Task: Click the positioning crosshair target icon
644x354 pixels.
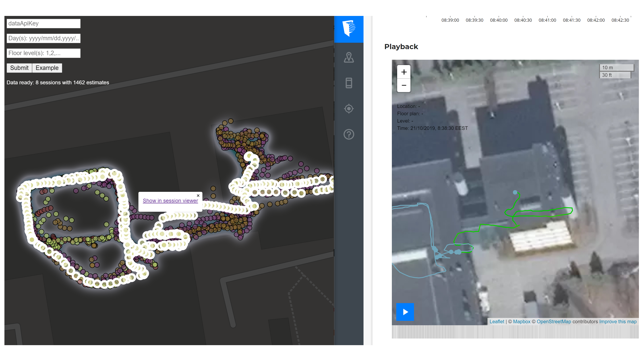Action: [x=348, y=109]
